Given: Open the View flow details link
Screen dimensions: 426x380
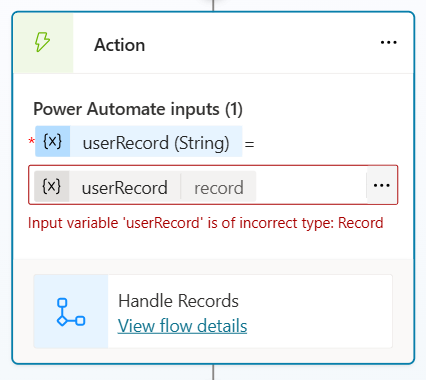Looking at the screenshot, I should click(182, 326).
